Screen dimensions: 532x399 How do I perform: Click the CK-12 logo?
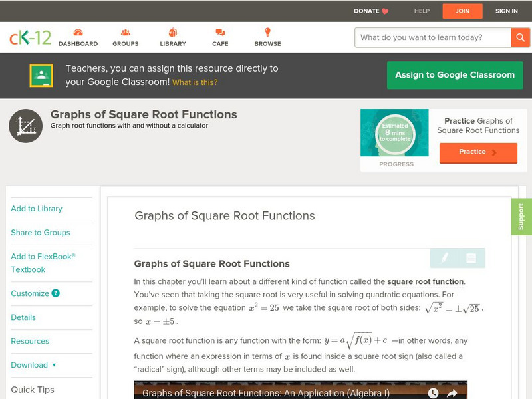30,37
